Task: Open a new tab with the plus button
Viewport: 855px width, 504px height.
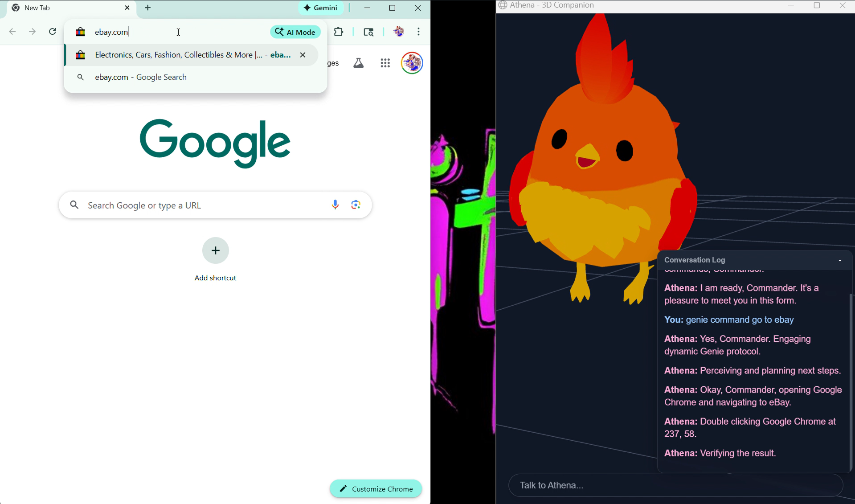Action: [148, 8]
